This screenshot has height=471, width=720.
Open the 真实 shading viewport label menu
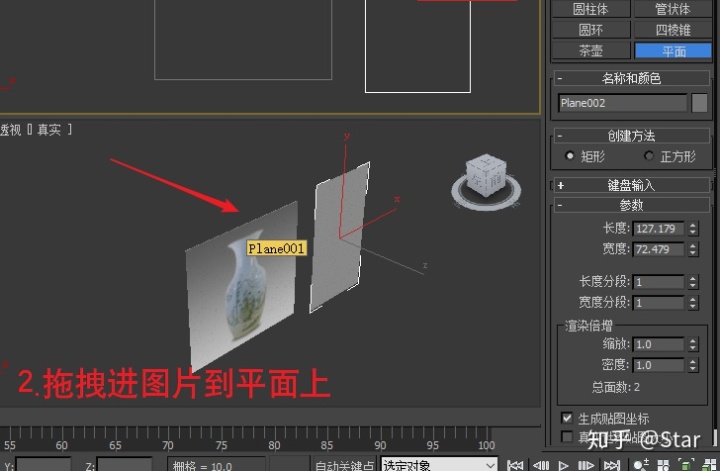point(49,130)
